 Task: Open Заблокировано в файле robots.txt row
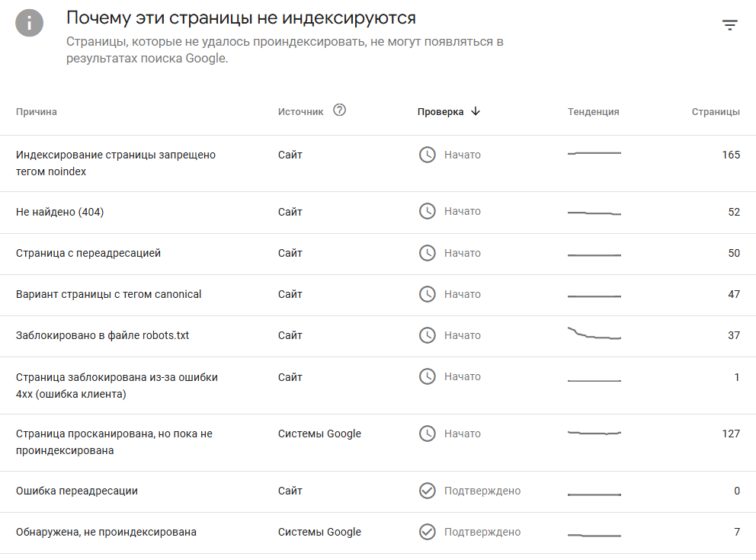(378, 337)
